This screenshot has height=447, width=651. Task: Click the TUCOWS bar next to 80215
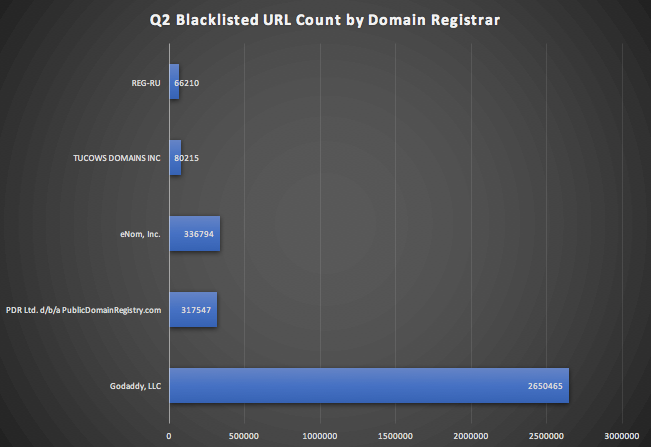[175, 158]
